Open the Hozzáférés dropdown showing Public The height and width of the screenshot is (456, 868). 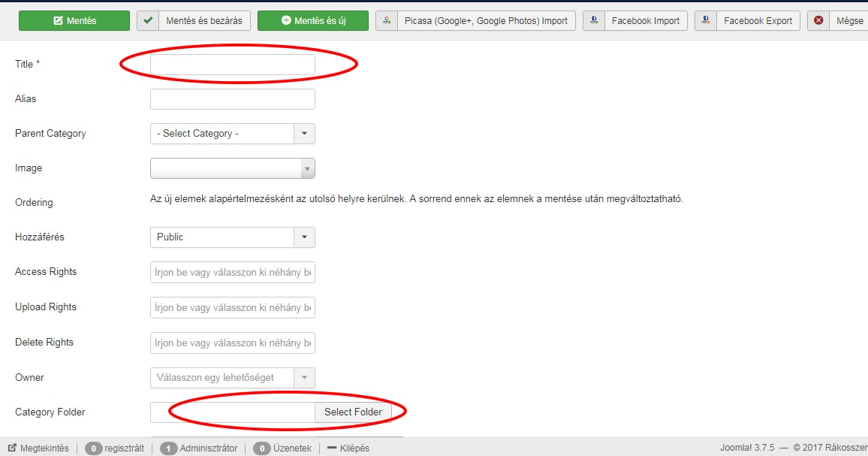(233, 237)
